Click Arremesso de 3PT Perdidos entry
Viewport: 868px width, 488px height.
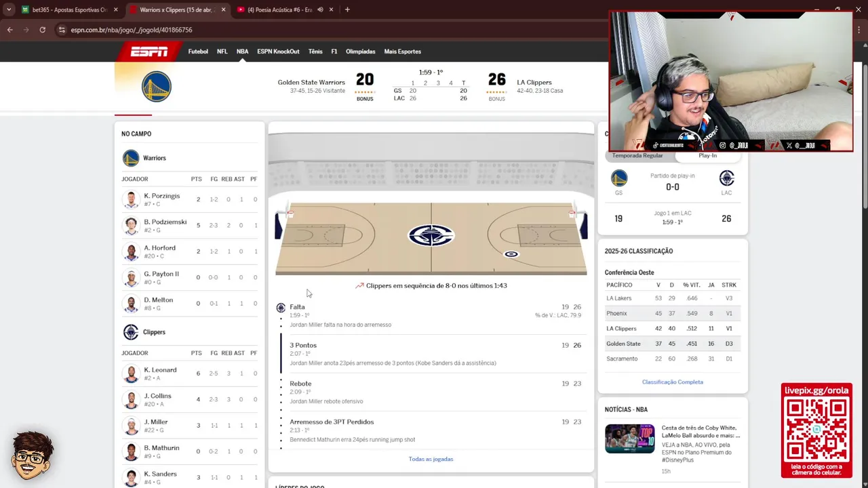pos(431,430)
